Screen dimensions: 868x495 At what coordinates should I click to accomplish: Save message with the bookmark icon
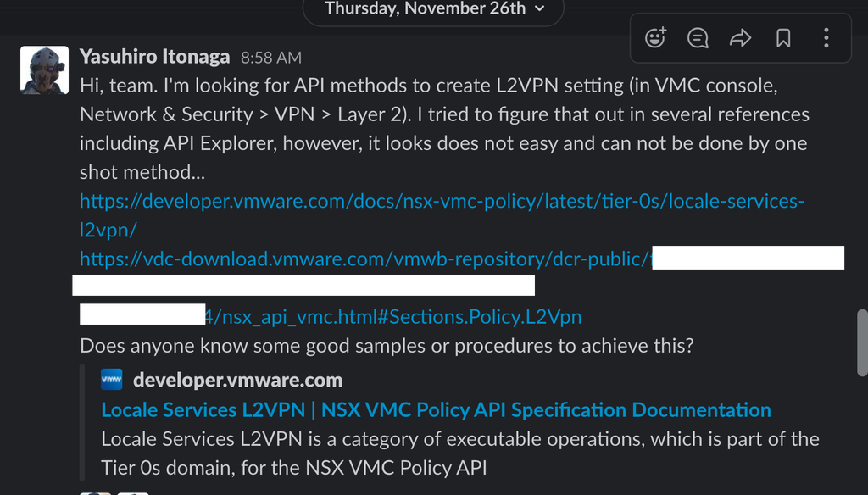783,38
